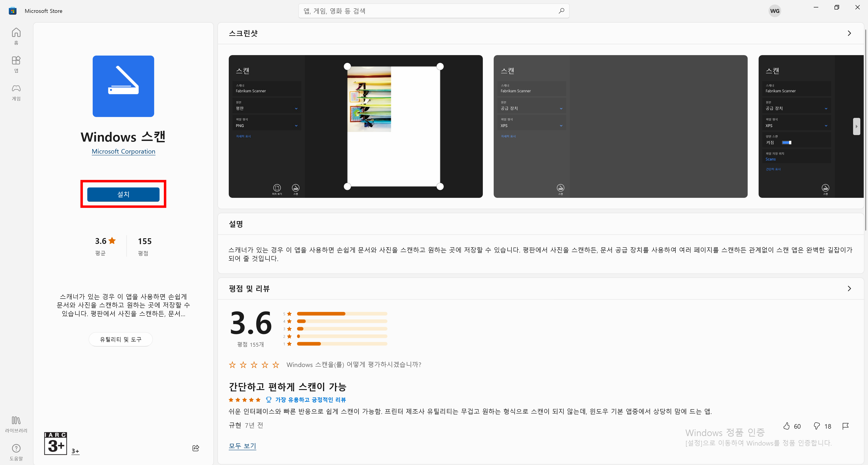The height and width of the screenshot is (465, 868).
Task: Click the thumbs up icon on the review
Action: coord(786,426)
